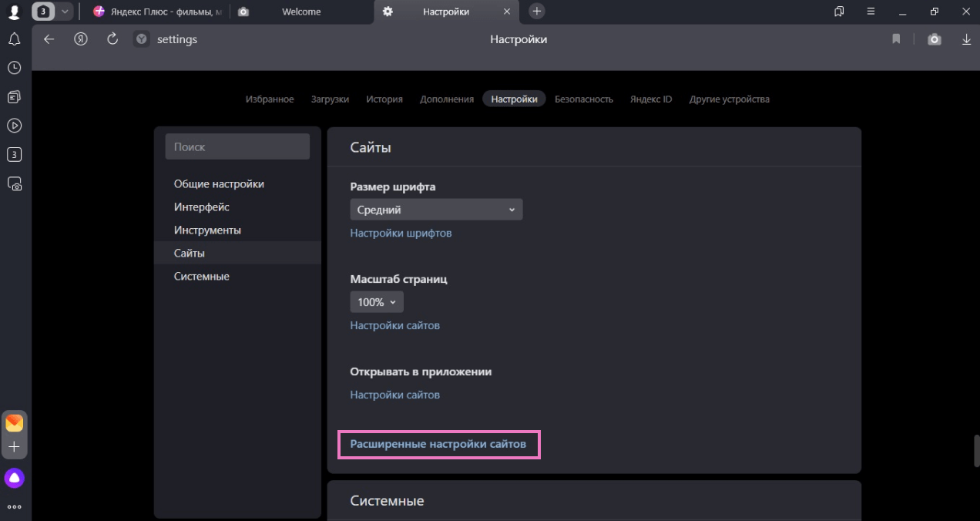980x521 pixels.
Task: Bookmark this page with flag icon
Action: 896,39
